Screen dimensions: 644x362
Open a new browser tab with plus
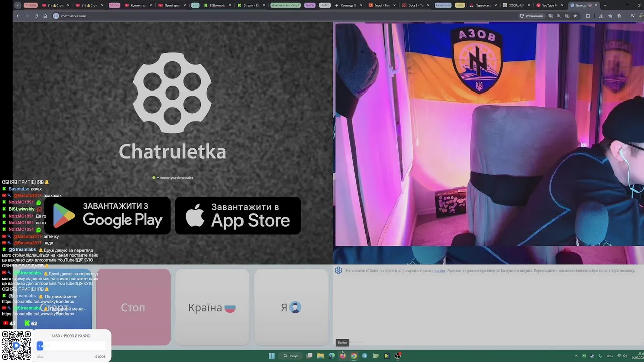(605, 5)
